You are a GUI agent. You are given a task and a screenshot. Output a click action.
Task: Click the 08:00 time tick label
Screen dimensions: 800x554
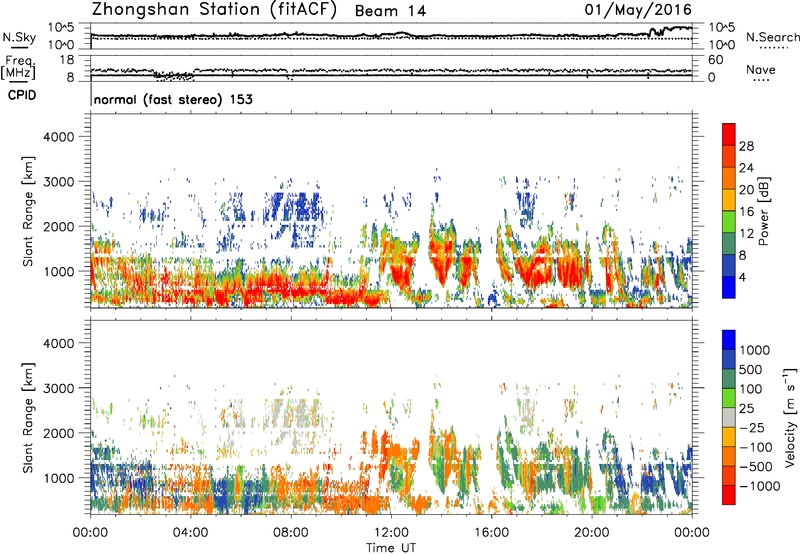pos(291,533)
